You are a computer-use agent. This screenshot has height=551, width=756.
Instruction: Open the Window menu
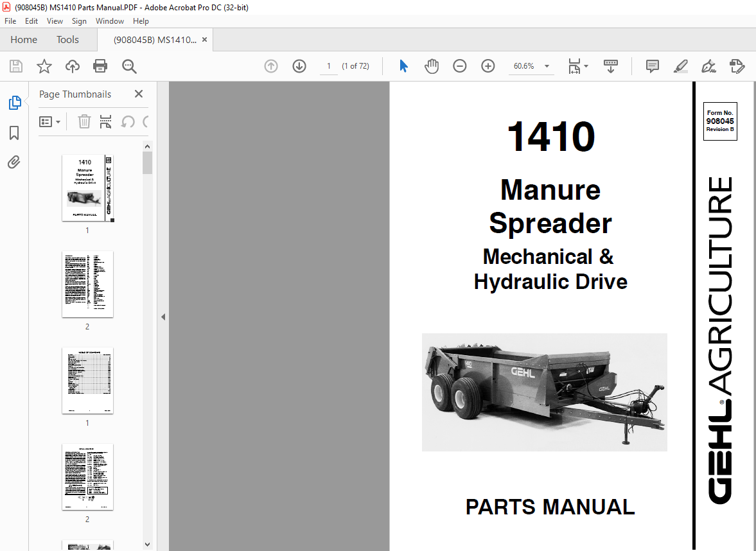pyautogui.click(x=109, y=21)
